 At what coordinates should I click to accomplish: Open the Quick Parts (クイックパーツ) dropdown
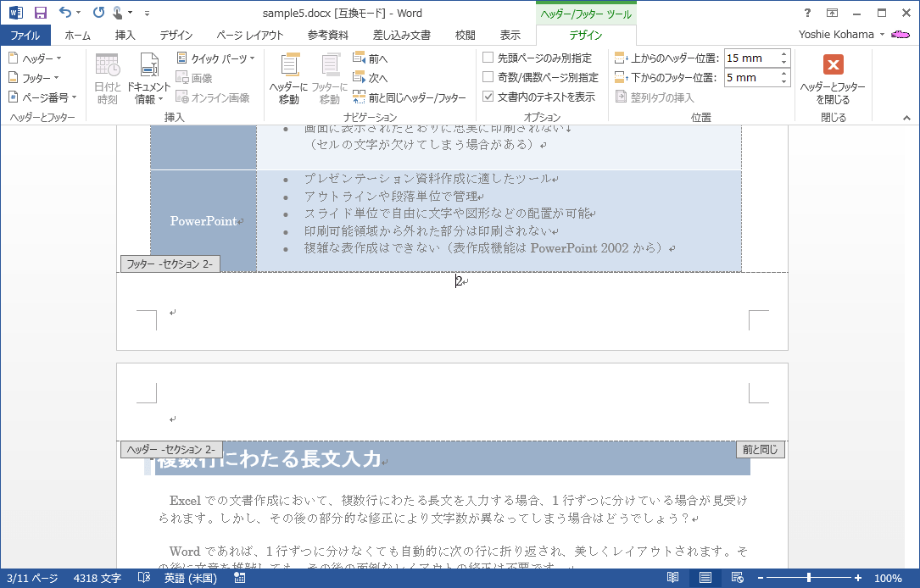pyautogui.click(x=216, y=58)
